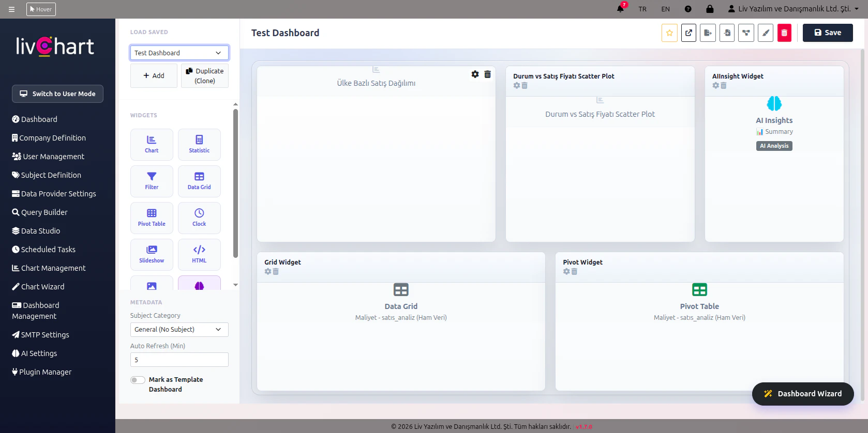Viewport: 868px width, 433px height.
Task: Open Subject Definition menu item
Action: pos(47,175)
